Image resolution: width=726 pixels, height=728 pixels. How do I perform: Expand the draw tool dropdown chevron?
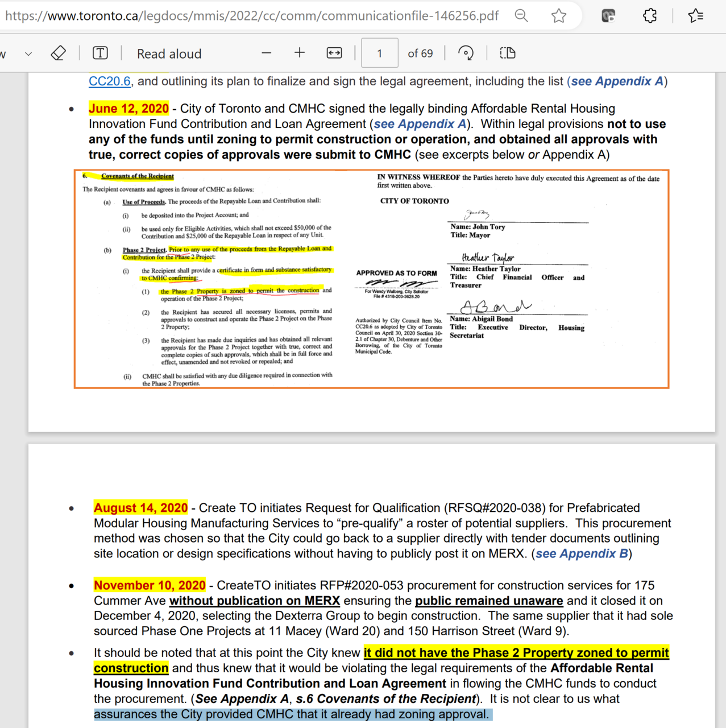28,54
